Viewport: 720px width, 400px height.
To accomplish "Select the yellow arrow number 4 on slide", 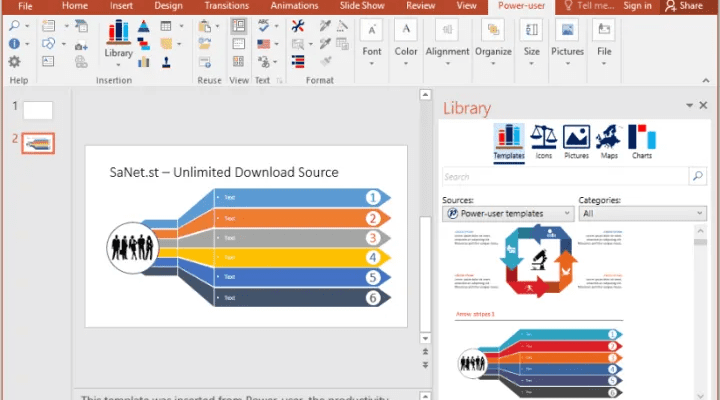I will click(x=302, y=257).
